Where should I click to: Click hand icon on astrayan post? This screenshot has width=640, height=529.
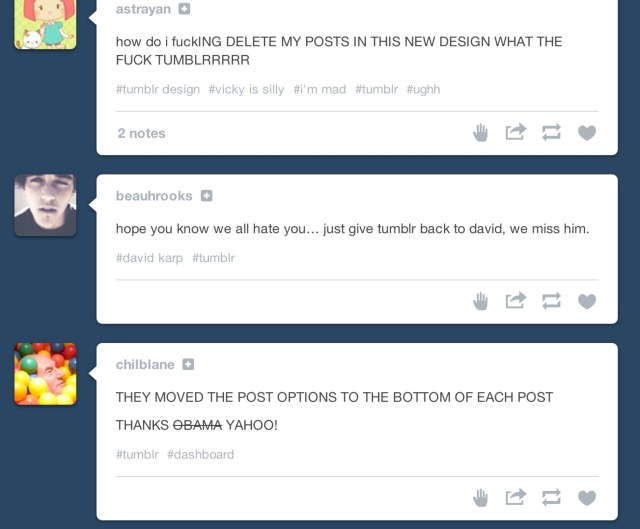pyautogui.click(x=480, y=132)
